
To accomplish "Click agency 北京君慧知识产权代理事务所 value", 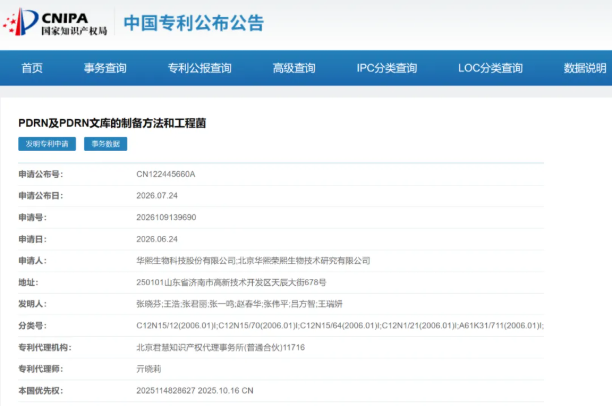I will [x=221, y=347].
